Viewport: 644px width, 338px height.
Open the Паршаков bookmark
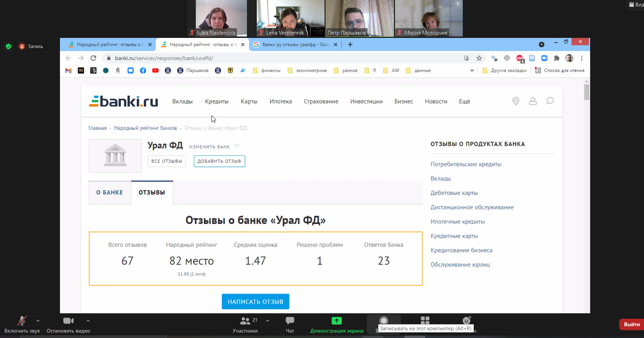(193, 70)
